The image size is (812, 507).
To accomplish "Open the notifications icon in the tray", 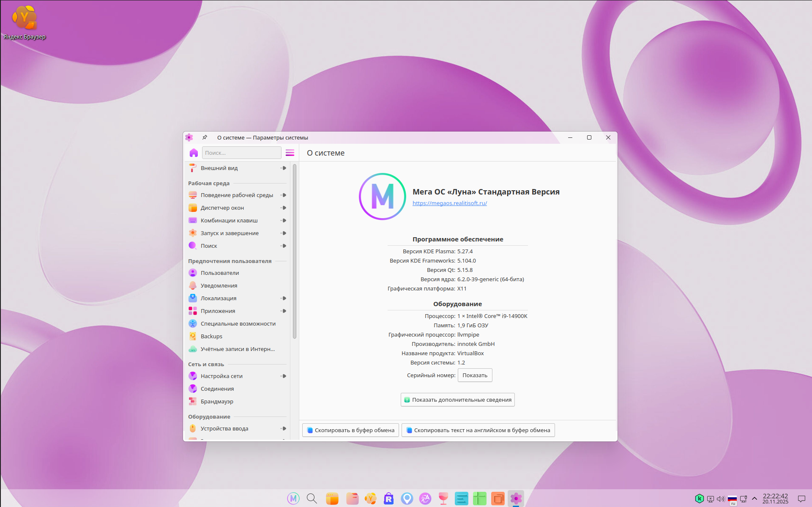I will 801,499.
